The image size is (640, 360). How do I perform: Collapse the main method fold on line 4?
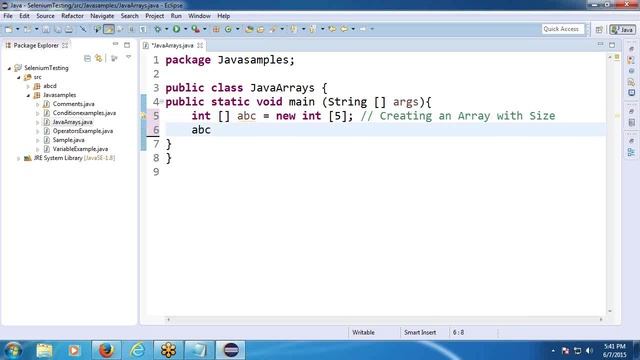pyautogui.click(x=162, y=101)
